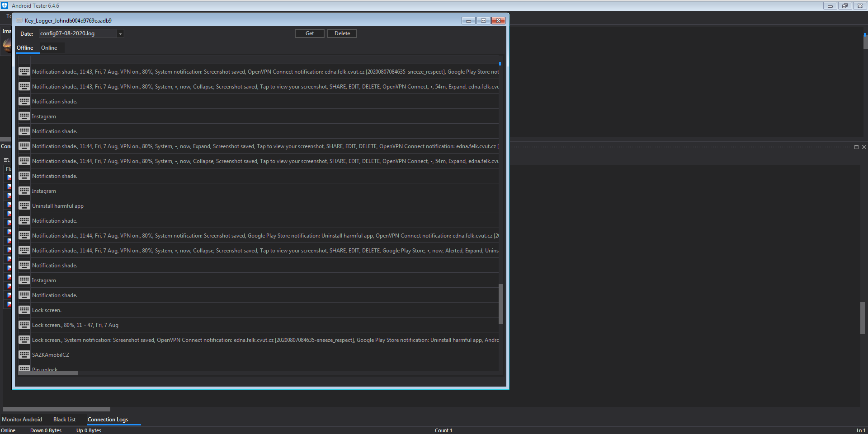868x434 pixels.
Task: Open the Black List tab
Action: click(x=64, y=420)
